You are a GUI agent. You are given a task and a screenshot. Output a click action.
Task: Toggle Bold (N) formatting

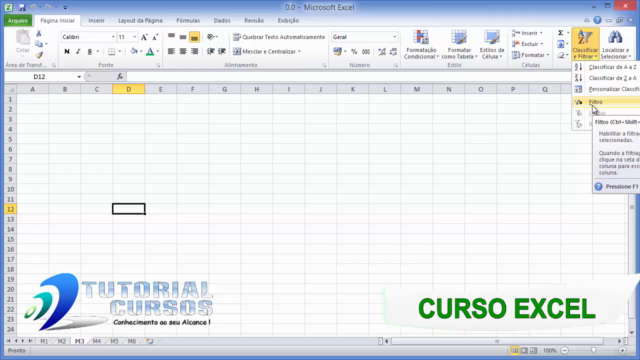point(67,51)
